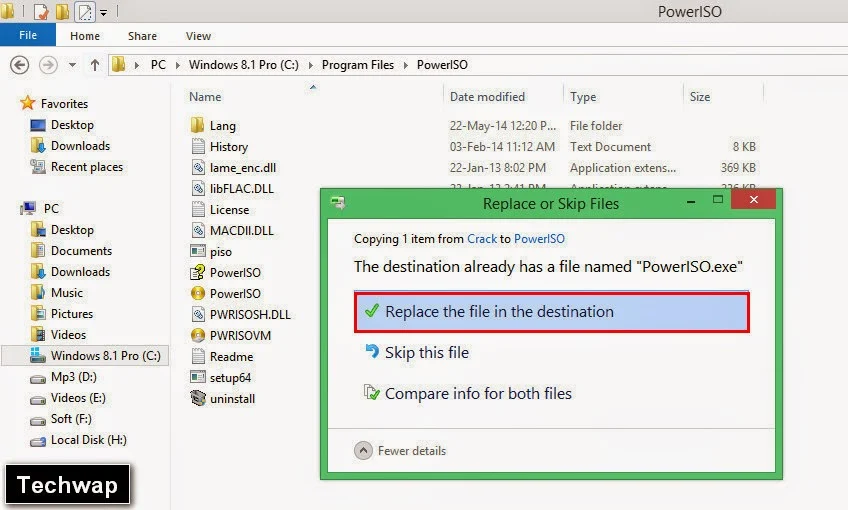Select PWRISOSH.DLL file icon
Screen dimensions: 848x510
point(198,315)
